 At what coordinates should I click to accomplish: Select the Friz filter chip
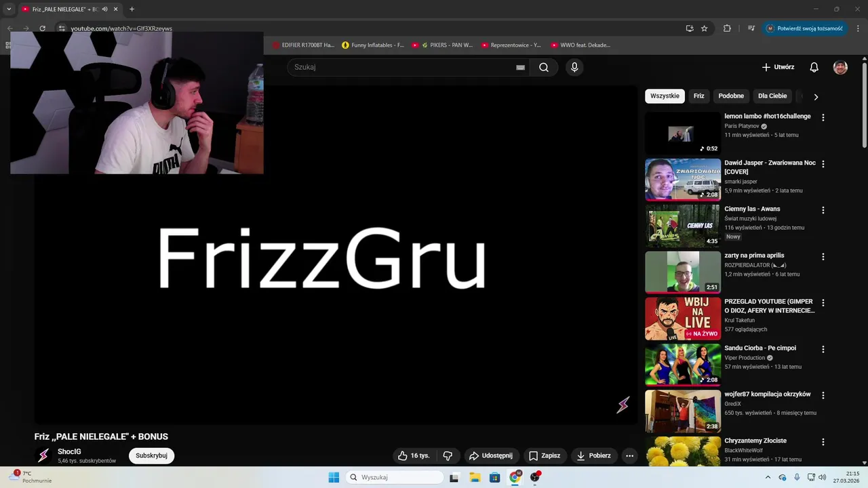(x=699, y=96)
